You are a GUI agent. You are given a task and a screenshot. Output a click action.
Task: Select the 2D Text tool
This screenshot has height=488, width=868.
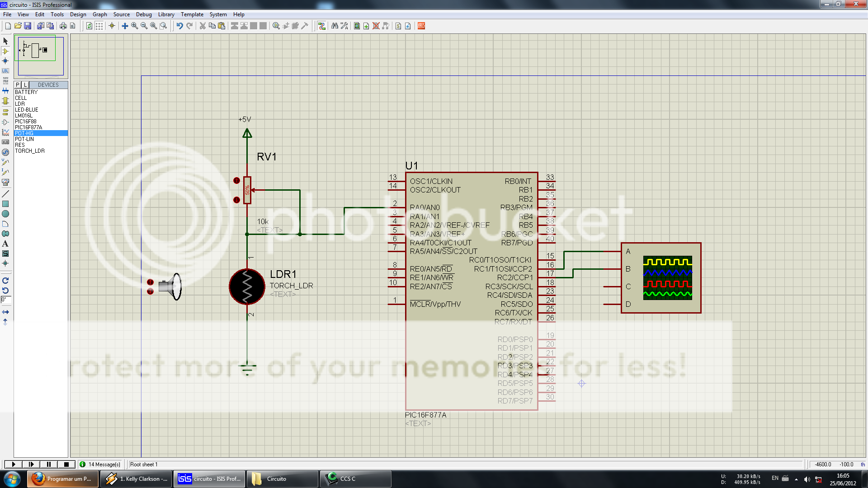(x=5, y=243)
